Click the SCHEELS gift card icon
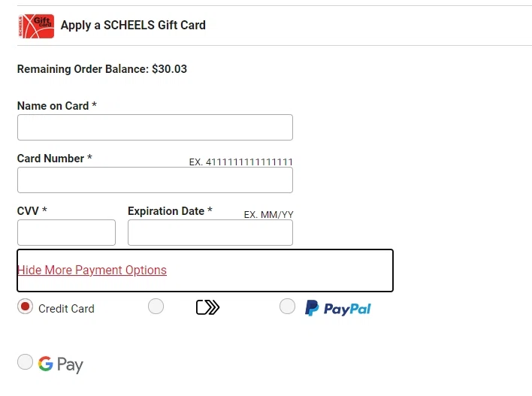The width and height of the screenshot is (532, 396). click(x=35, y=26)
